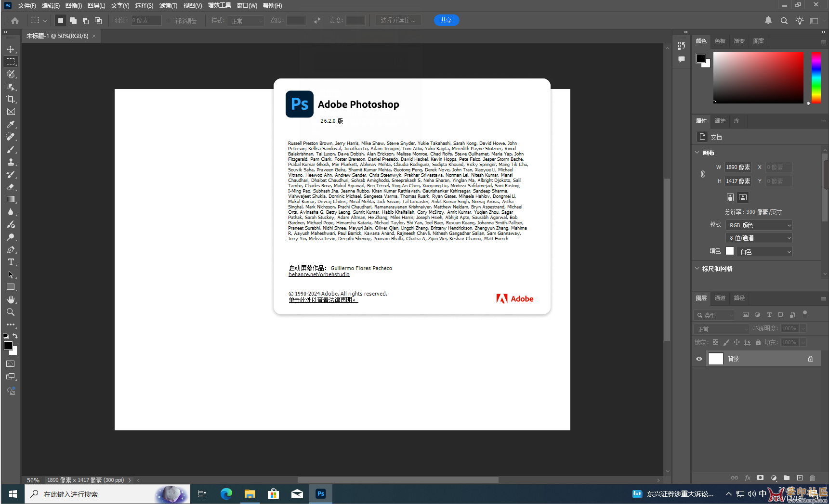Image resolution: width=829 pixels, height=504 pixels.
Task: Select the Frame tool
Action: pos(11,112)
